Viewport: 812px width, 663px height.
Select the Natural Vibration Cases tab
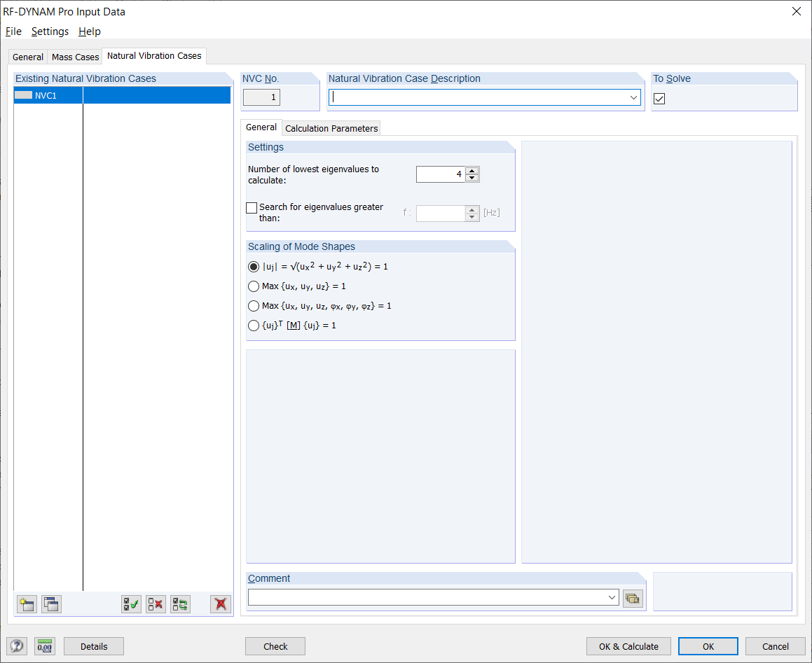[x=154, y=56]
